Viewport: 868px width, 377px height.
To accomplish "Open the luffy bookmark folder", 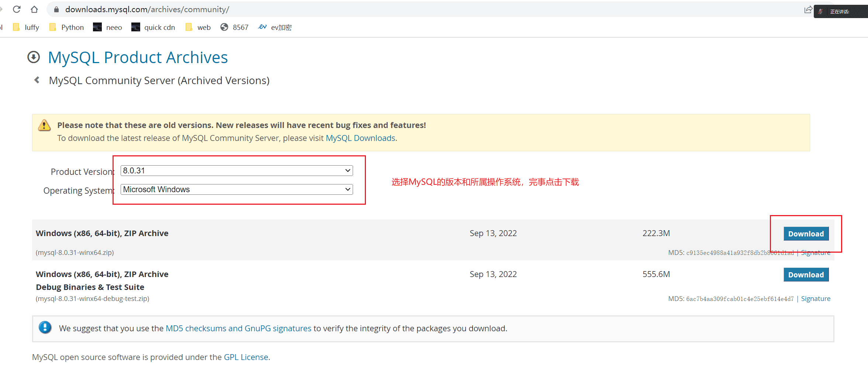I will (26, 27).
